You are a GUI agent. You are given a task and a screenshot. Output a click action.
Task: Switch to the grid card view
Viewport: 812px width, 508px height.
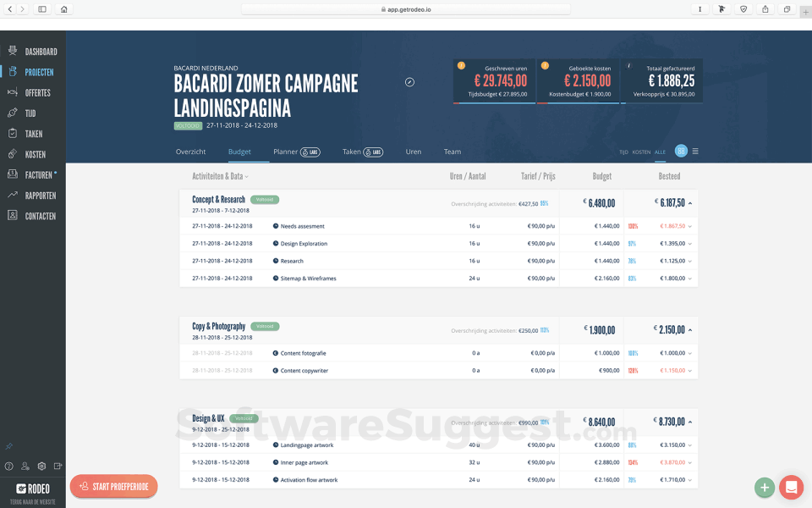(681, 151)
